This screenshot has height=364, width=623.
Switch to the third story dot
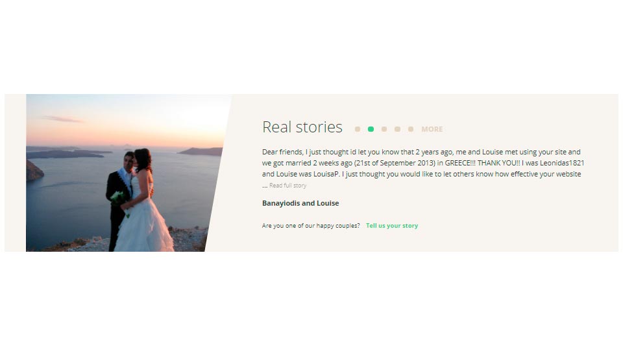coord(384,129)
